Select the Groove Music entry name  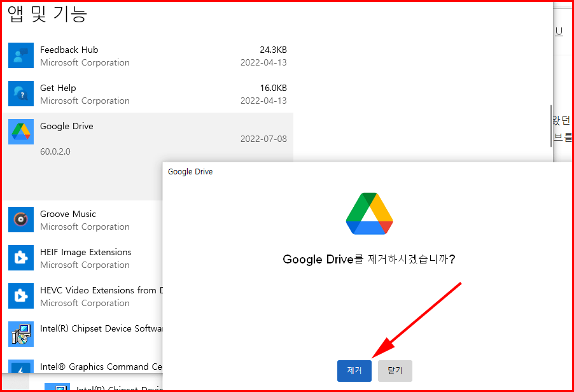[x=68, y=214]
